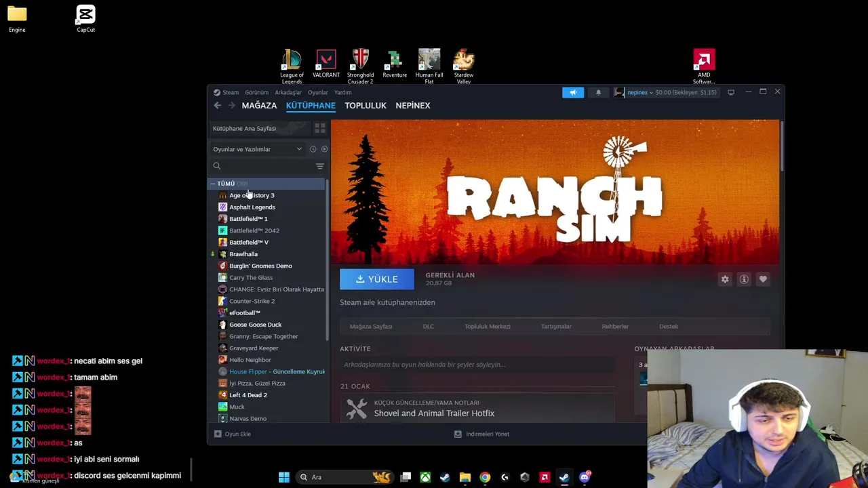The image size is (868, 488).
Task: Open Xbox app from the taskbar
Action: point(425,477)
